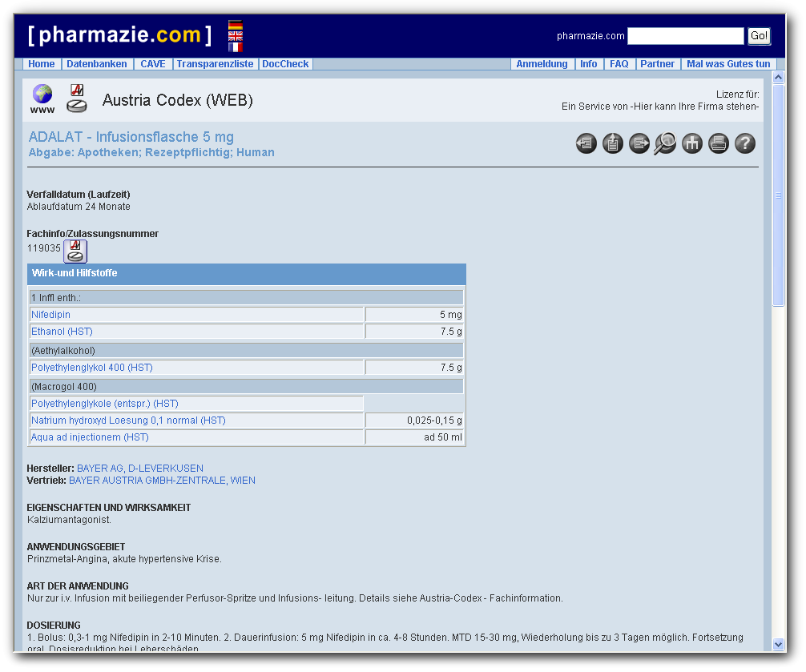The width and height of the screenshot is (806, 672).
Task: Choose French via the French flag icon
Action: 236,47
